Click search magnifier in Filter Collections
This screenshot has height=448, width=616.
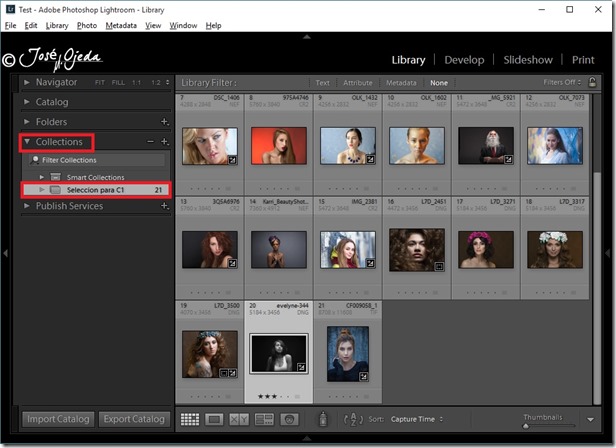[35, 160]
